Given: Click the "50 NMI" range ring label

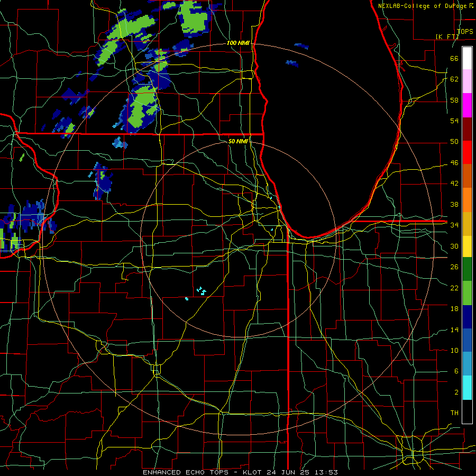Looking at the screenshot, I should pyautogui.click(x=238, y=141).
